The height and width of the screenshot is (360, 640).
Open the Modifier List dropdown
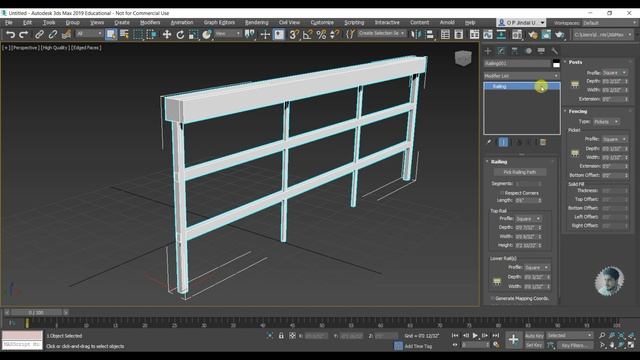[522, 76]
